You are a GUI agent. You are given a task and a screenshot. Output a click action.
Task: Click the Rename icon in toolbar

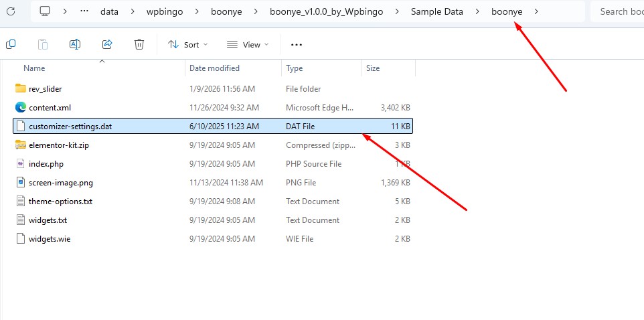pos(75,44)
